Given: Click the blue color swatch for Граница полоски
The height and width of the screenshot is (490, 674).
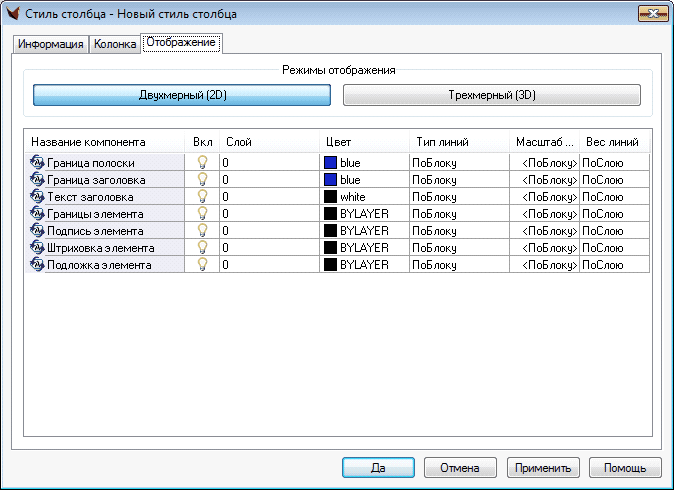Looking at the screenshot, I should [330, 163].
